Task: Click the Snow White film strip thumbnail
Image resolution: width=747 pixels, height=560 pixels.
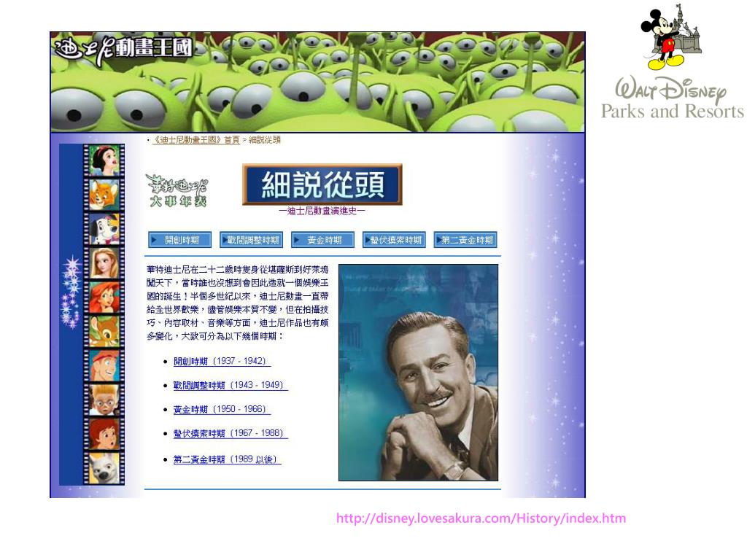Action: coord(104,161)
